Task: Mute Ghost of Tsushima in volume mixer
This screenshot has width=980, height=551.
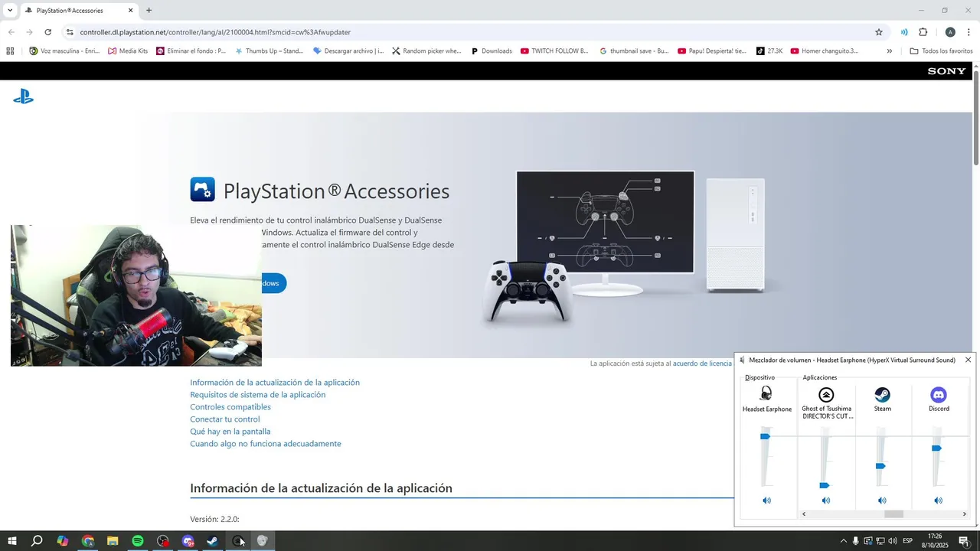Action: pyautogui.click(x=826, y=500)
